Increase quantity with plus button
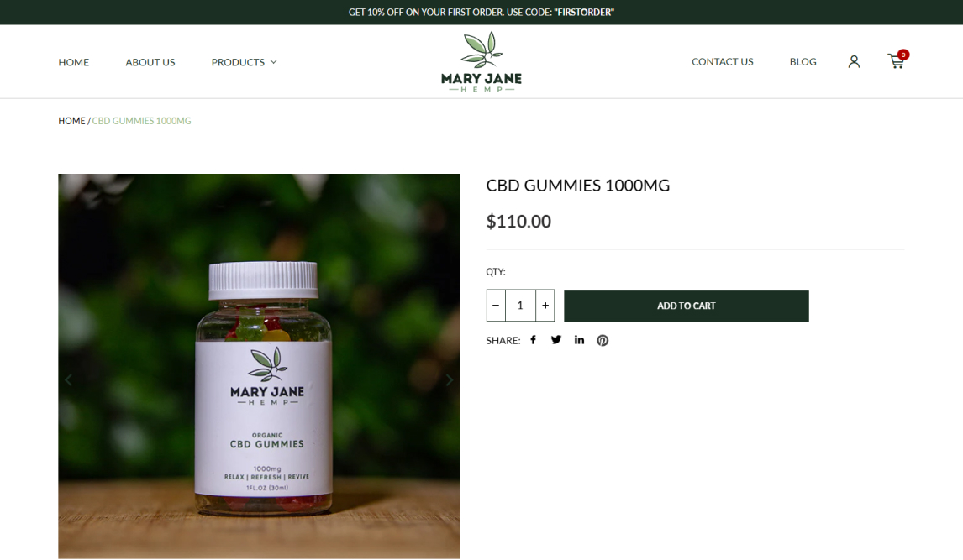The image size is (963, 560). 545,306
